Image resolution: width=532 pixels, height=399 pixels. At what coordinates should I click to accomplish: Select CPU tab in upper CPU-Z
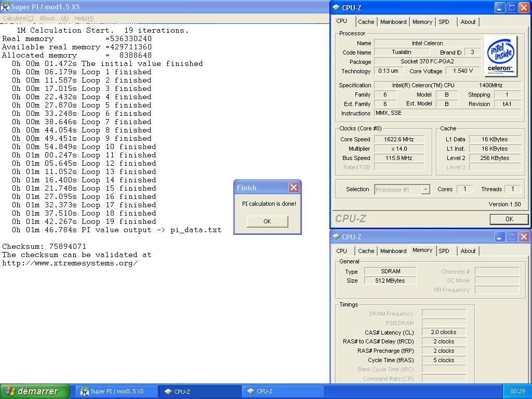pos(342,21)
